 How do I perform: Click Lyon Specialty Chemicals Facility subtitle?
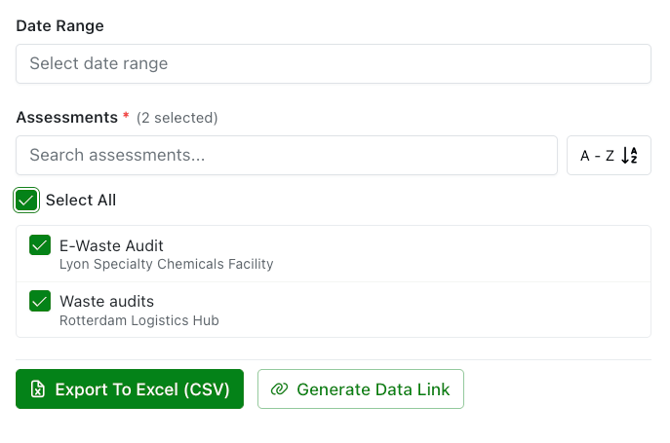pos(166,264)
